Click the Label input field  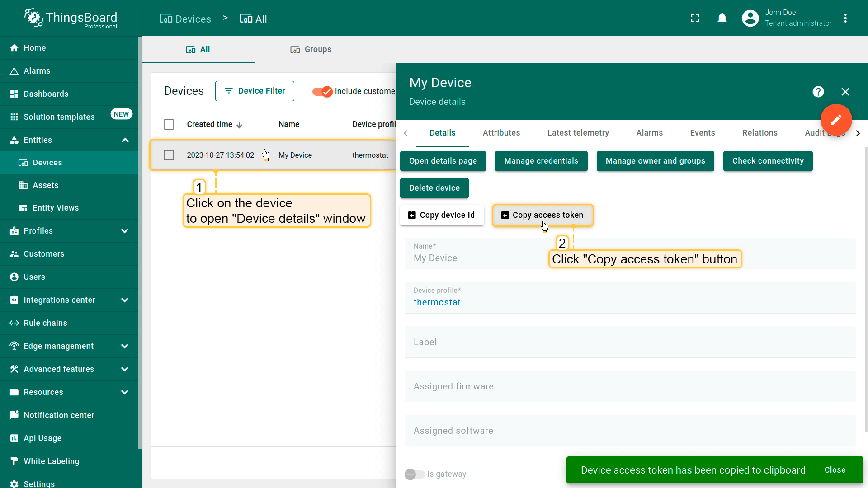[629, 342]
